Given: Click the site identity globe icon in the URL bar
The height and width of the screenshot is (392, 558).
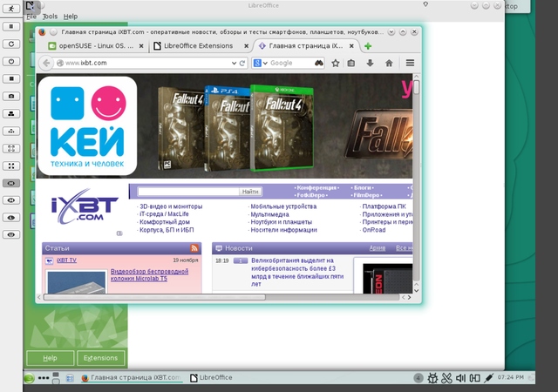Looking at the screenshot, I should (60, 63).
